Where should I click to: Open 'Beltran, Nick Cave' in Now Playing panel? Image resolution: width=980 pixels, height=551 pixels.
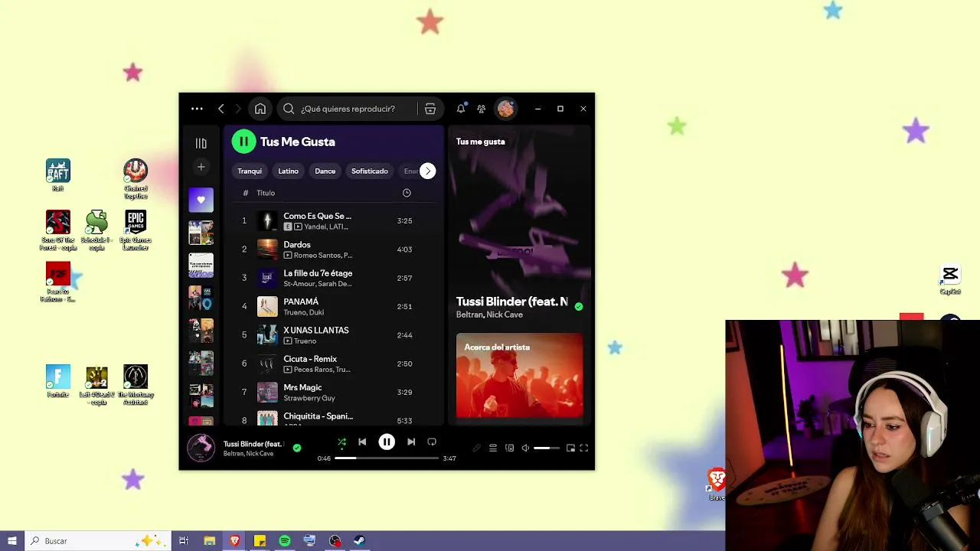pyautogui.click(x=489, y=315)
